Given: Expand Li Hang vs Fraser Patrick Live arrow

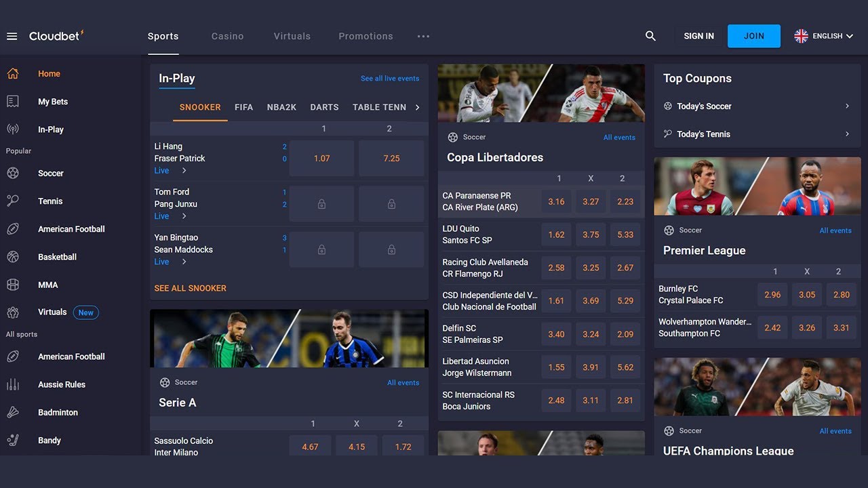Looking at the screenshot, I should tap(184, 170).
